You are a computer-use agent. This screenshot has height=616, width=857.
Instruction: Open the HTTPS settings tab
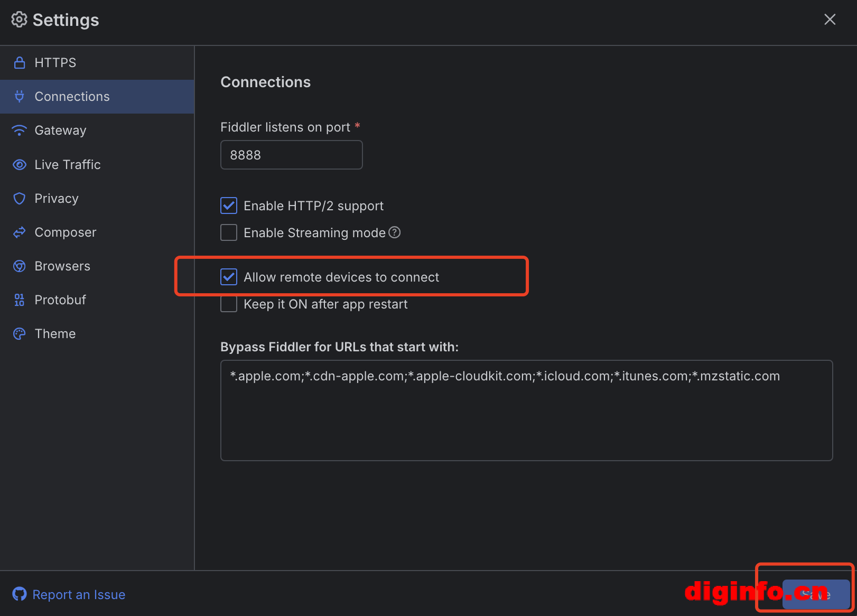(x=97, y=63)
